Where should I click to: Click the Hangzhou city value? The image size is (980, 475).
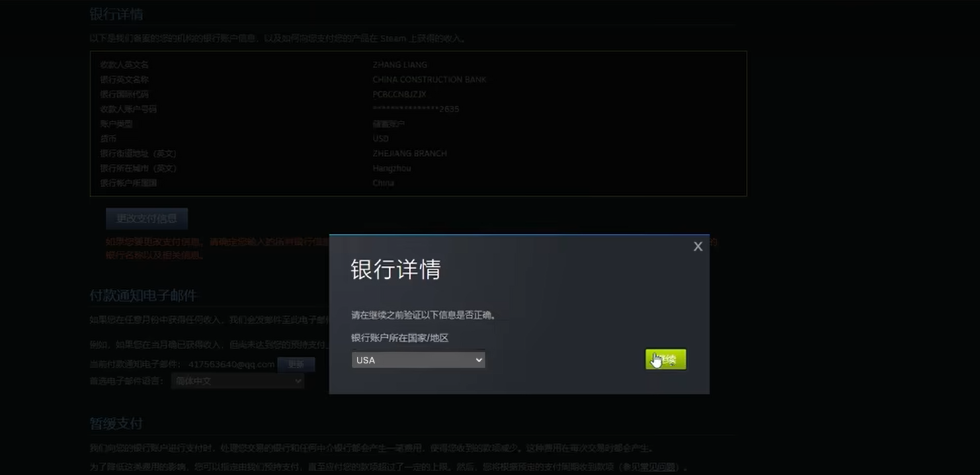point(391,169)
